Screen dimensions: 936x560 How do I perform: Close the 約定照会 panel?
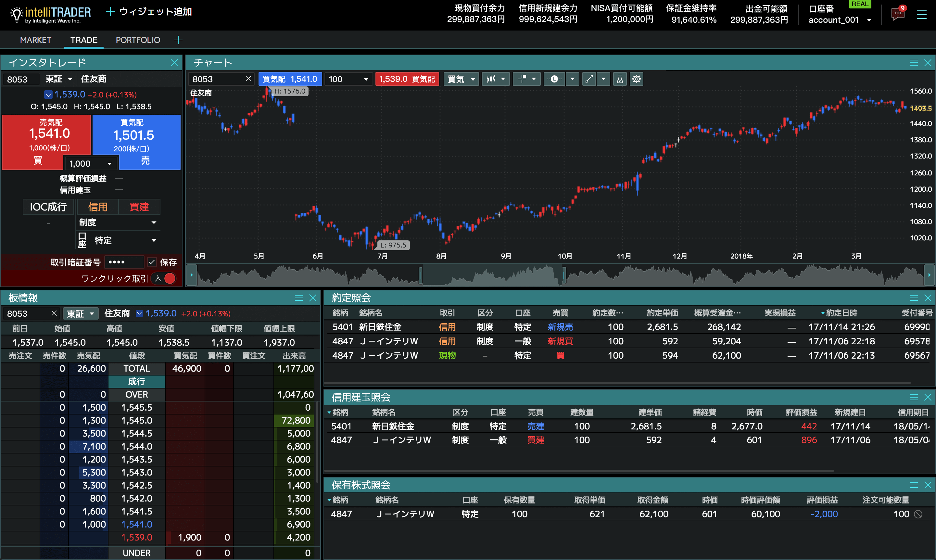pos(928,298)
